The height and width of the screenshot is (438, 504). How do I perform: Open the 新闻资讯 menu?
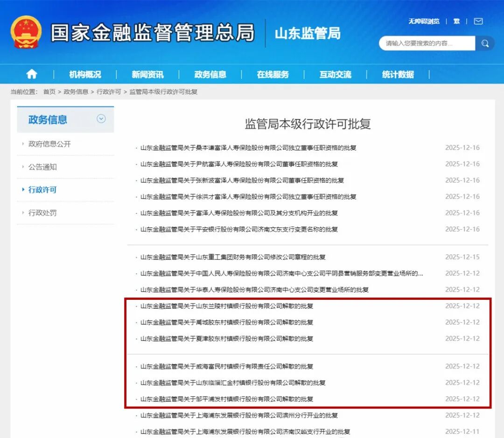(x=147, y=74)
